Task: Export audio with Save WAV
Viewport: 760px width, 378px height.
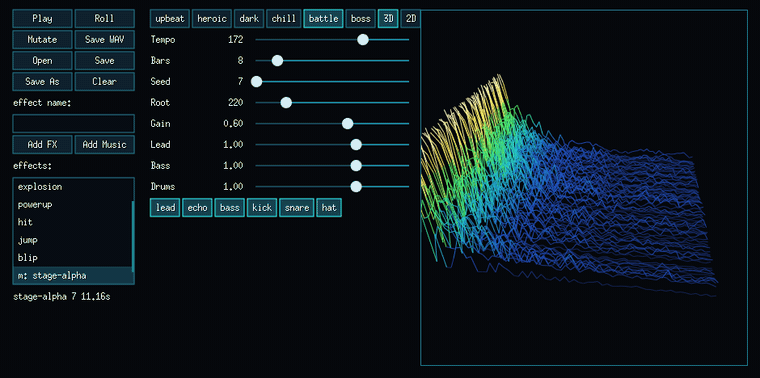Action: click(x=105, y=40)
